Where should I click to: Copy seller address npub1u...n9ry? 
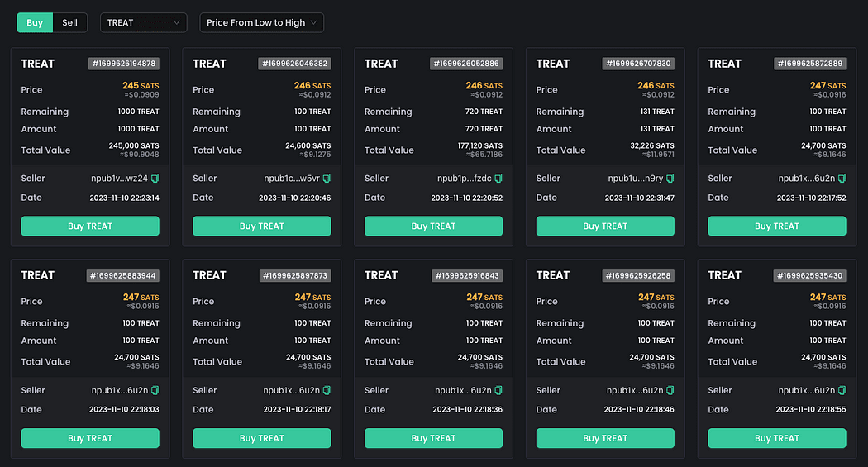point(670,179)
